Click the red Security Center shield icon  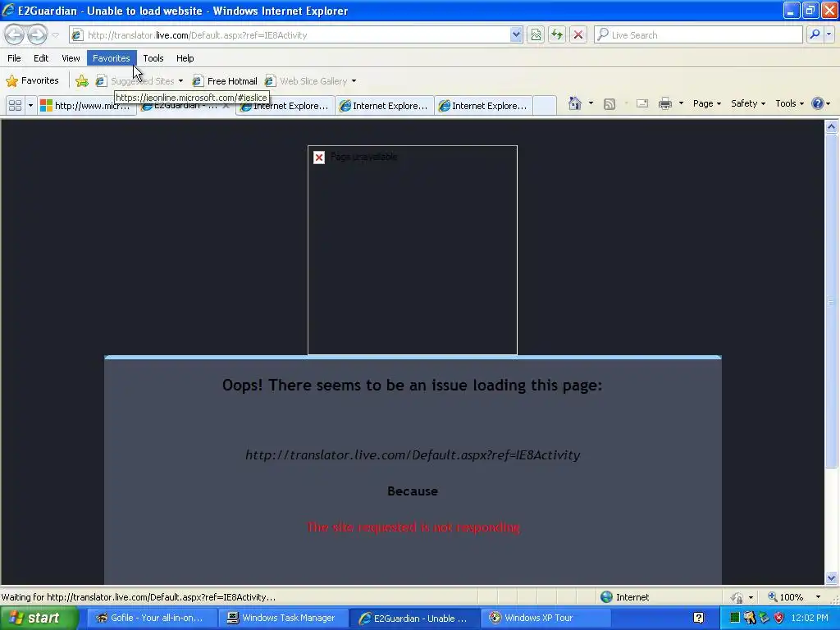(x=779, y=618)
